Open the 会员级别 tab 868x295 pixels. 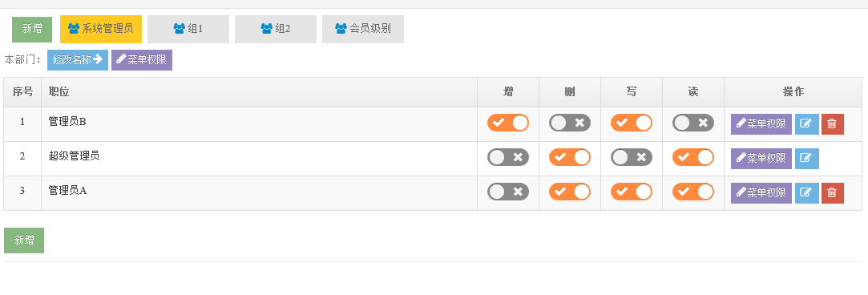point(363,29)
